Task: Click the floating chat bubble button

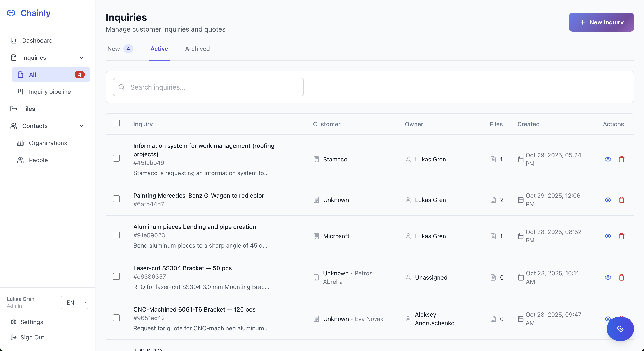Action: pyautogui.click(x=620, y=329)
